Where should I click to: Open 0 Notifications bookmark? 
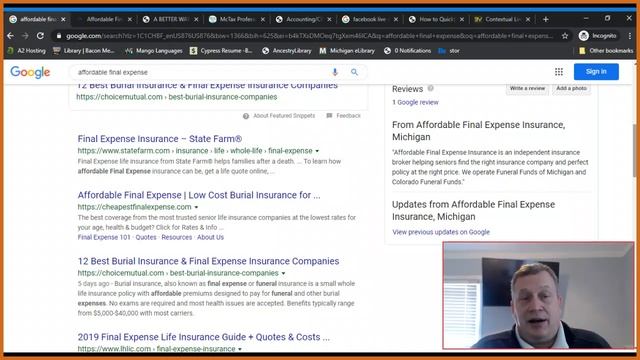pyautogui.click(x=407, y=51)
